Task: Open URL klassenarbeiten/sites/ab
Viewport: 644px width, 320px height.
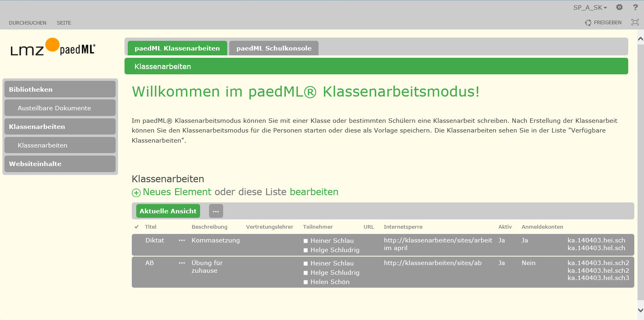Action: coord(433,263)
